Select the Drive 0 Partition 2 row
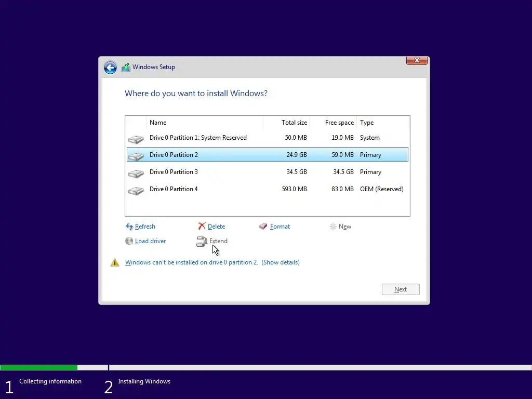The image size is (532, 399). point(268,155)
